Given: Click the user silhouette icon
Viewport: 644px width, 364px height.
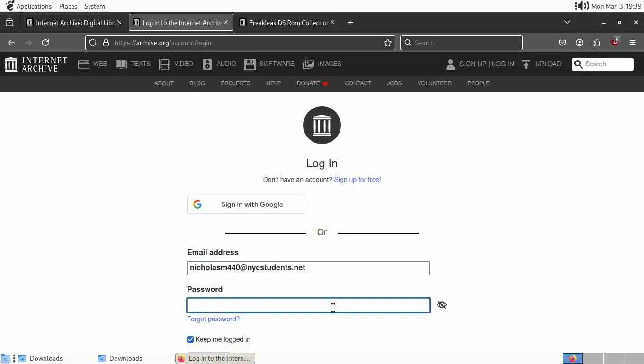Looking at the screenshot, I should pyautogui.click(x=450, y=64).
